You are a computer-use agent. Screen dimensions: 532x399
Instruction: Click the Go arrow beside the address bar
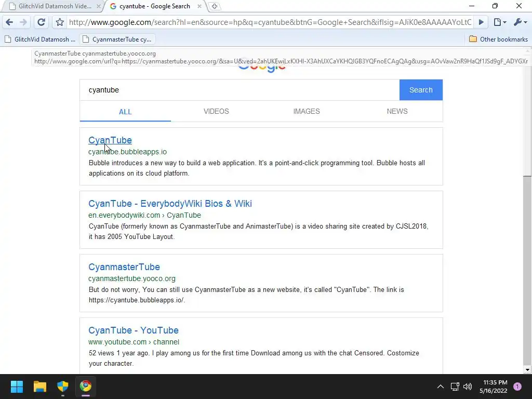(481, 22)
